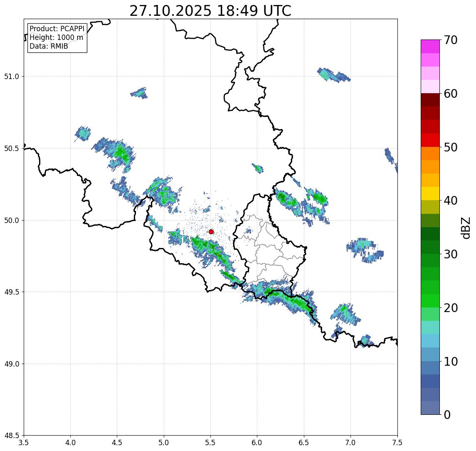The width and height of the screenshot is (476, 451).
Task: Click the colorbar tick label 60
Action: tap(451, 94)
